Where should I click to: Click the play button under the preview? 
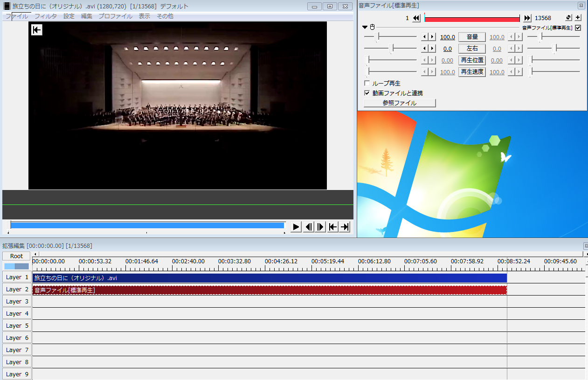pyautogui.click(x=296, y=227)
